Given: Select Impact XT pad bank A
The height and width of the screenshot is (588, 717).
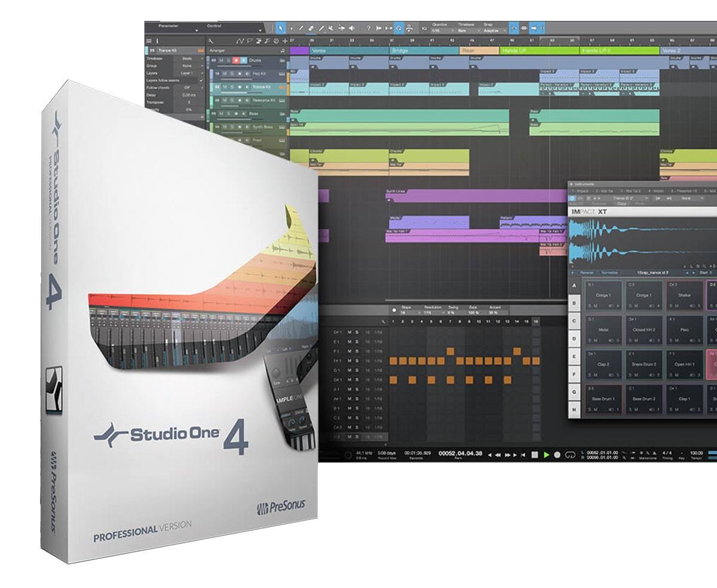Looking at the screenshot, I should 575,286.
